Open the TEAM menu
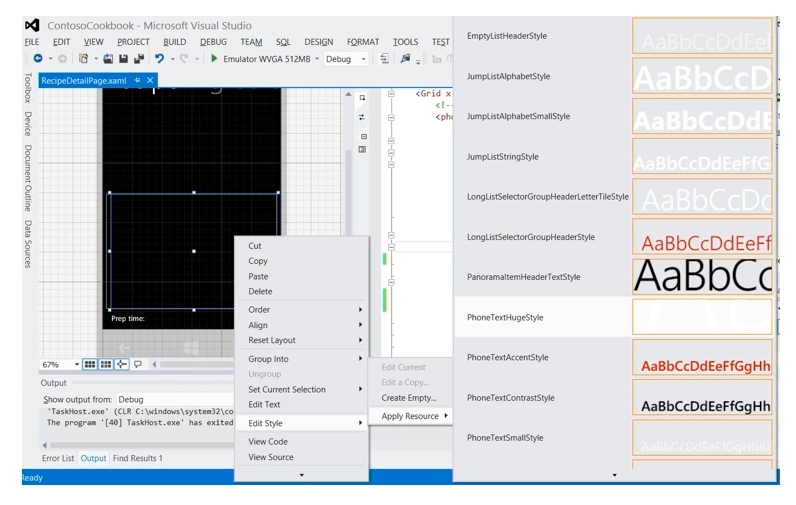The height and width of the screenshot is (505, 796). pyautogui.click(x=251, y=42)
